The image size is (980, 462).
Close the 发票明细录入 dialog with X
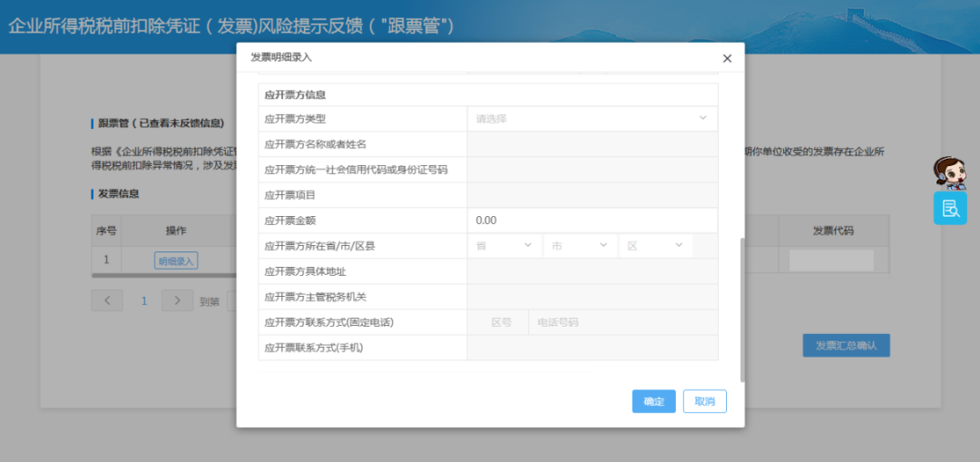pyautogui.click(x=727, y=58)
